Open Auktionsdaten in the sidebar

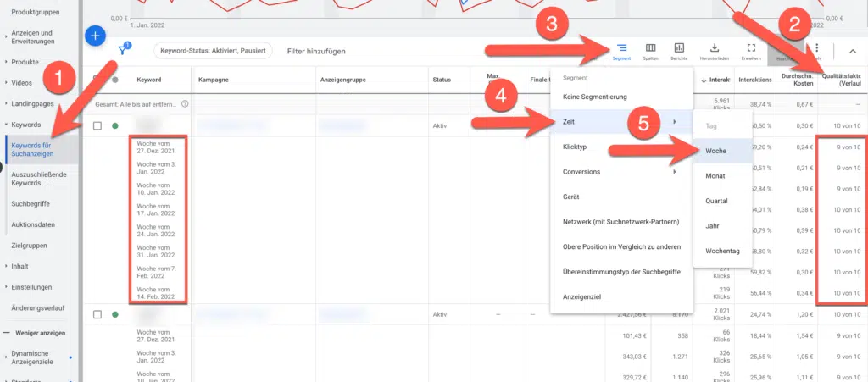tap(33, 225)
